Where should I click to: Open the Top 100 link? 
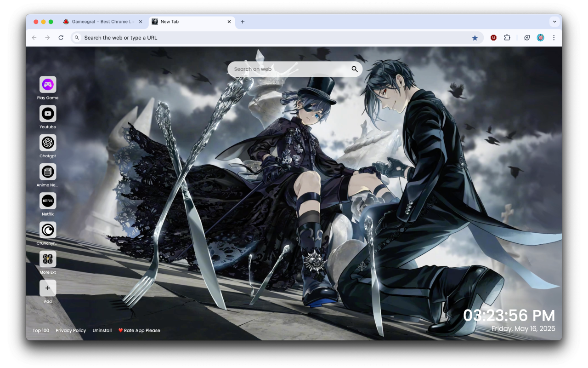pos(41,330)
